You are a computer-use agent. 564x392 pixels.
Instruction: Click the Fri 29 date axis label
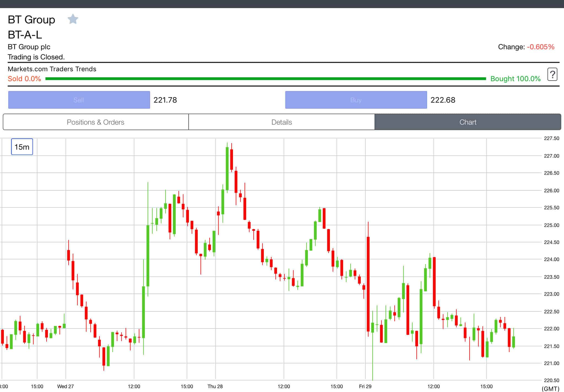click(x=365, y=386)
